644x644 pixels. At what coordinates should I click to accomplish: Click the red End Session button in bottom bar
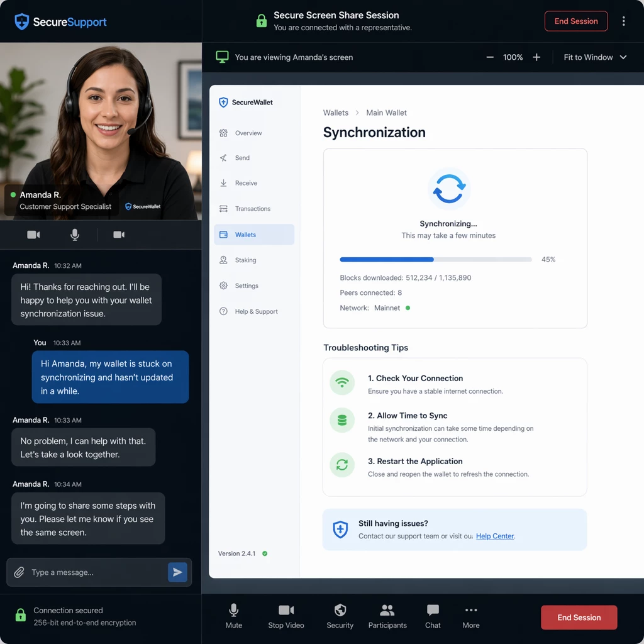pos(579,617)
